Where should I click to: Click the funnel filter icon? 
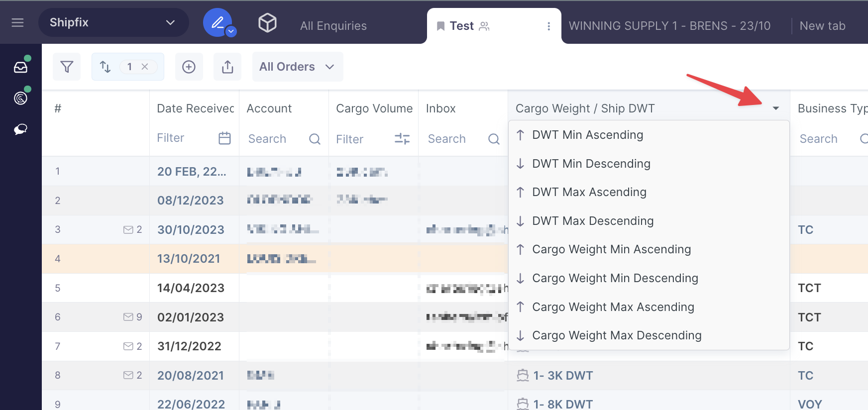pos(67,67)
